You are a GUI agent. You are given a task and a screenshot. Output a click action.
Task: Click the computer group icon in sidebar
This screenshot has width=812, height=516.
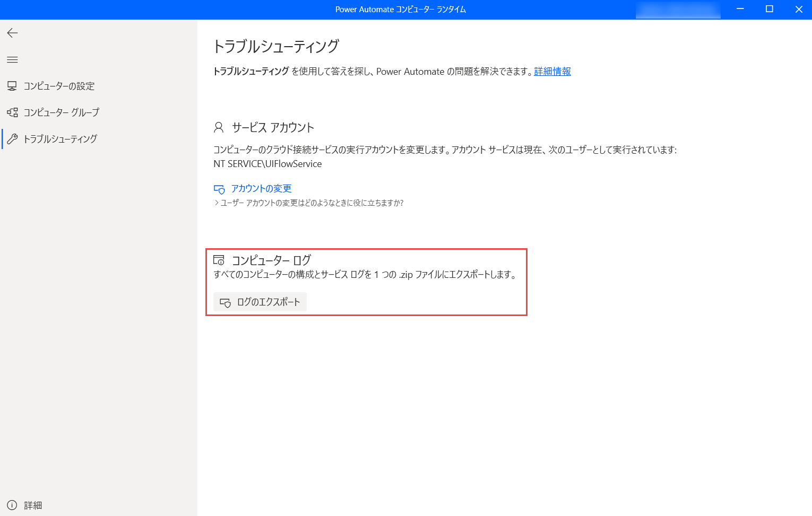[12, 112]
